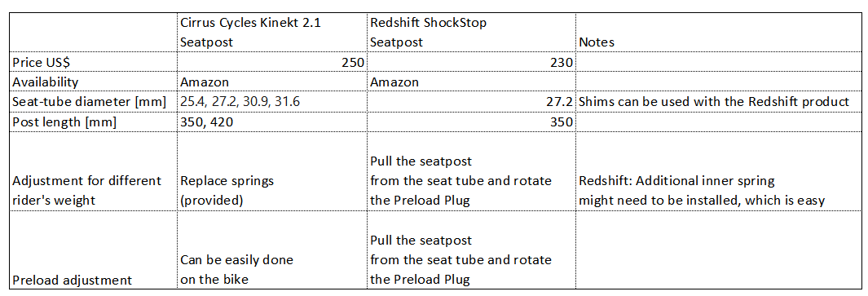Click the Can be easily done on the bike cell

pos(271,250)
